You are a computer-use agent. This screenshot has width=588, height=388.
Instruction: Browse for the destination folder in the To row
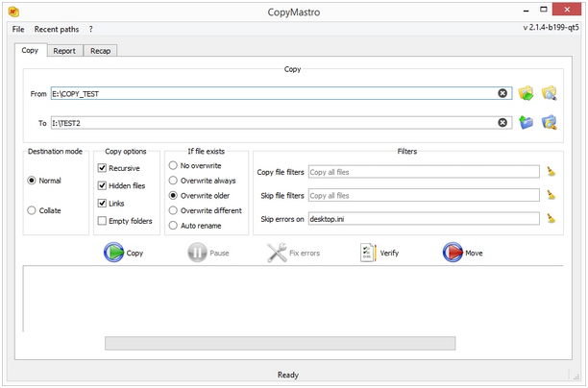526,122
